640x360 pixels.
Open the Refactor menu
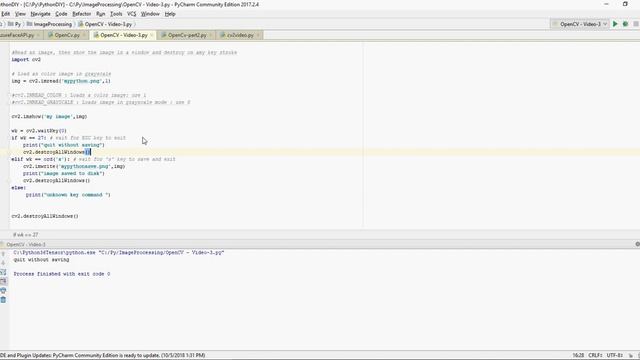82,14
